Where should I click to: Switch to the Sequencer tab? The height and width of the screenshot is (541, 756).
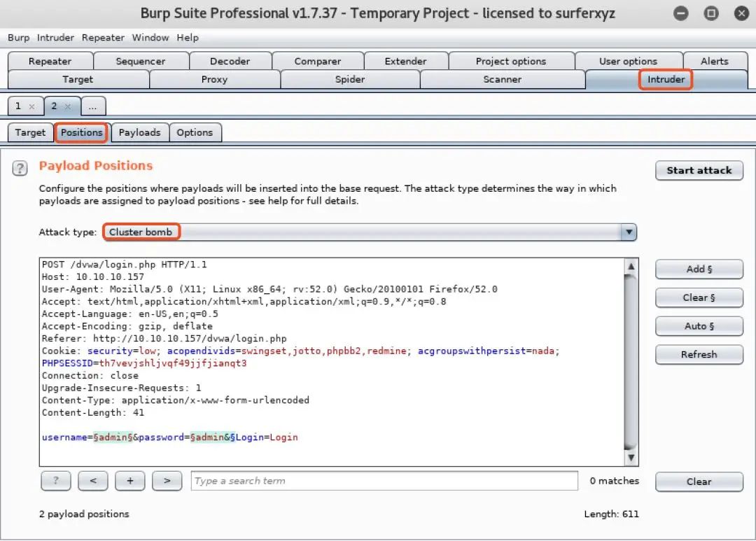[140, 61]
